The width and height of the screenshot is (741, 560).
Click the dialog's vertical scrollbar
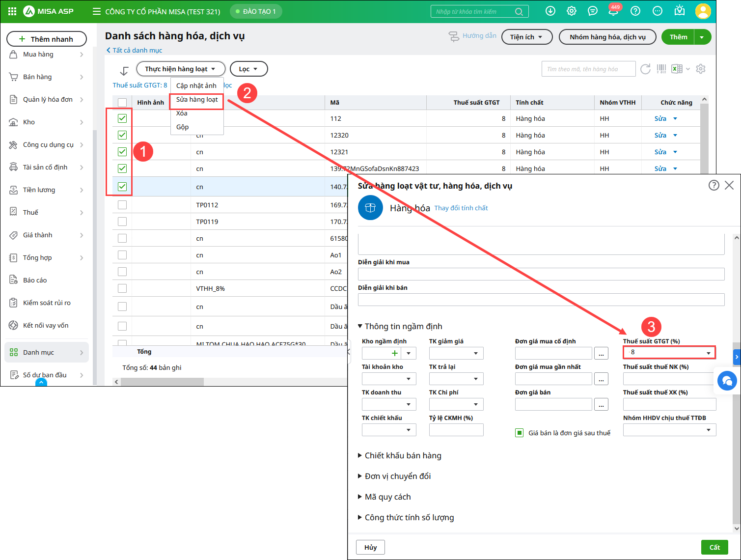736,432
